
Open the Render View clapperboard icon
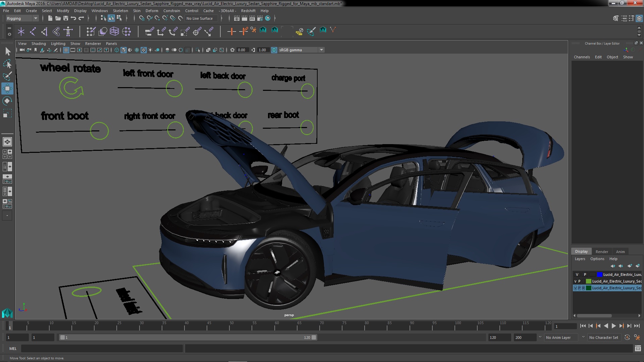point(237,18)
